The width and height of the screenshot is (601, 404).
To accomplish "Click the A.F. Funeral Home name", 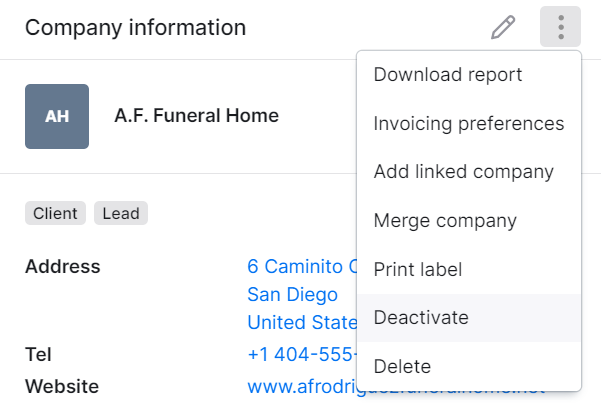I will click(x=197, y=116).
